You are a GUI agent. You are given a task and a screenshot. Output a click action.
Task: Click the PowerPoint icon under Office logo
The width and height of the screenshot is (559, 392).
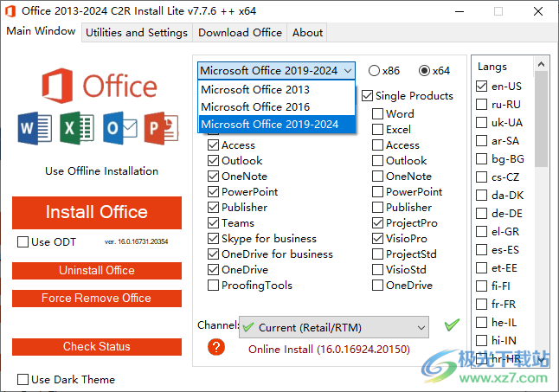point(161,128)
